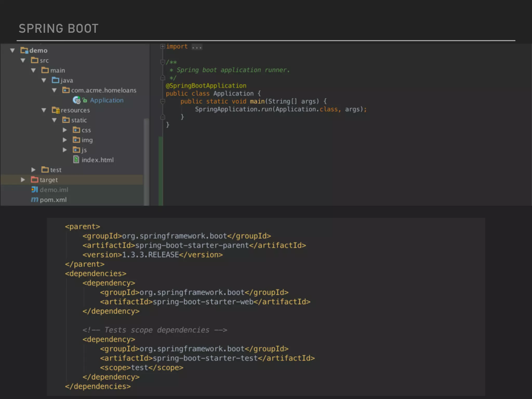Click 'Spring boot application runner.' comment
The width and height of the screenshot is (532, 399).
pos(233,70)
